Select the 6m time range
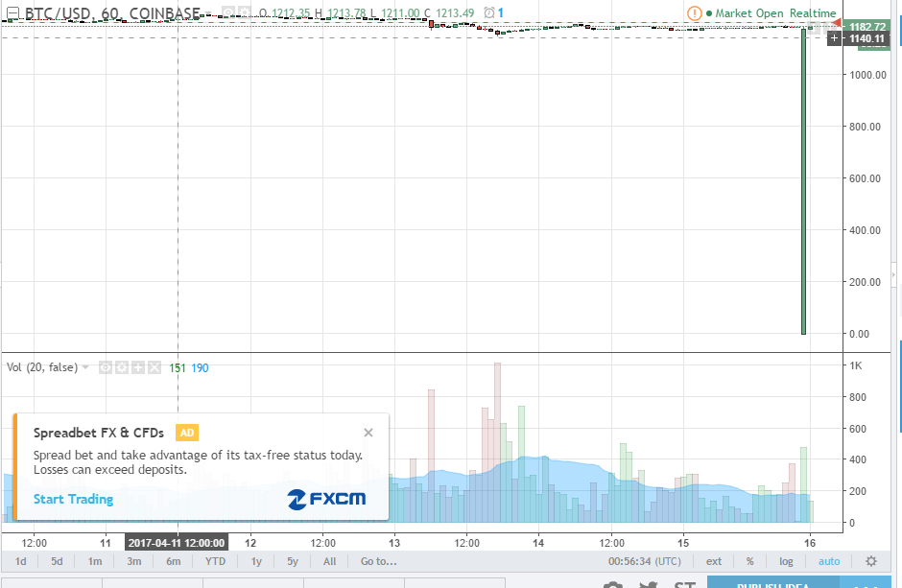Image resolution: width=902 pixels, height=588 pixels. [x=173, y=561]
